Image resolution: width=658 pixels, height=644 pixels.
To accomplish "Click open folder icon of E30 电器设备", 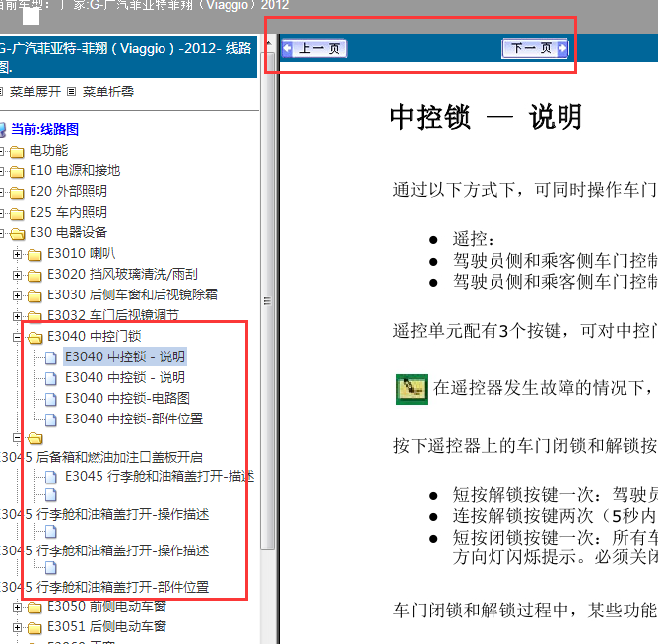I will click(17, 233).
